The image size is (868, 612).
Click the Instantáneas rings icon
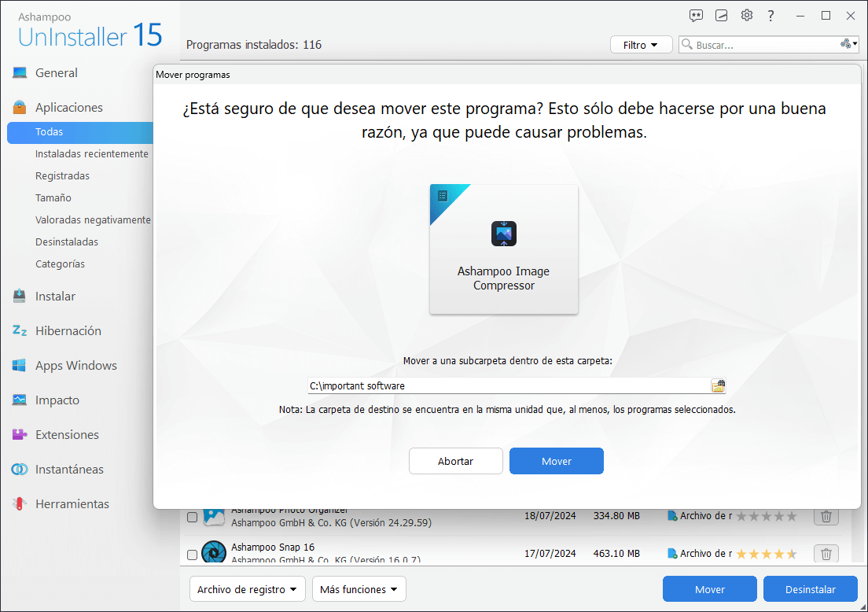pos(20,469)
